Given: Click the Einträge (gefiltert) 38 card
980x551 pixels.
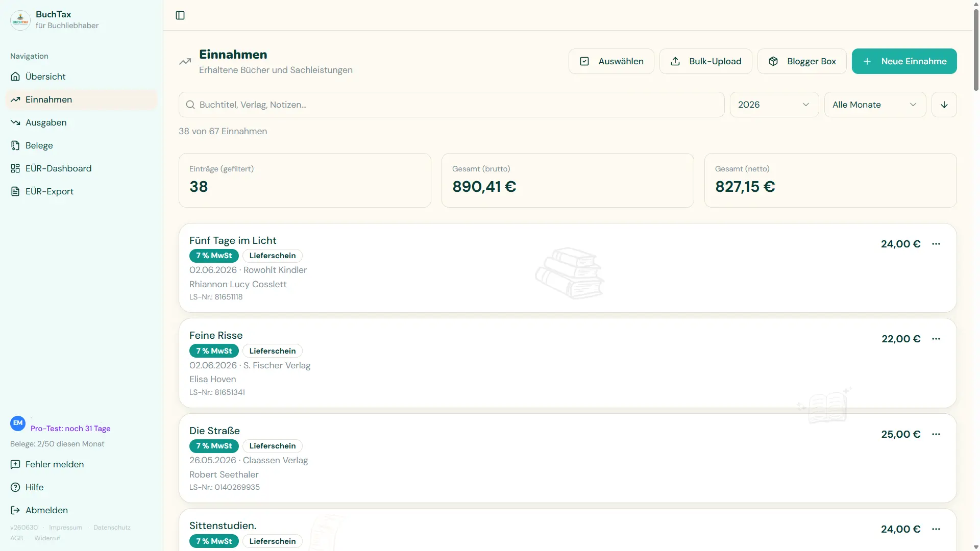Looking at the screenshot, I should click(305, 180).
